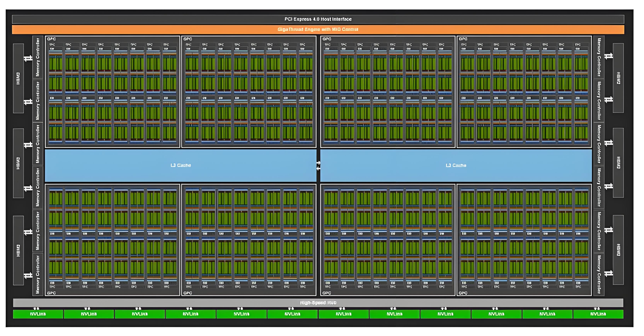The width and height of the screenshot is (644, 336).
Task: Select the topmost left Memory Controller
Action: click(x=38, y=57)
